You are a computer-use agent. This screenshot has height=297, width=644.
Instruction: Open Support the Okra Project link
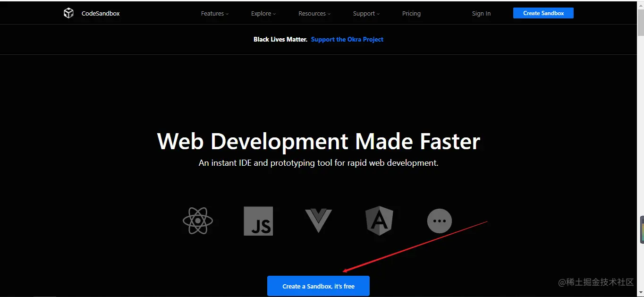tap(347, 40)
